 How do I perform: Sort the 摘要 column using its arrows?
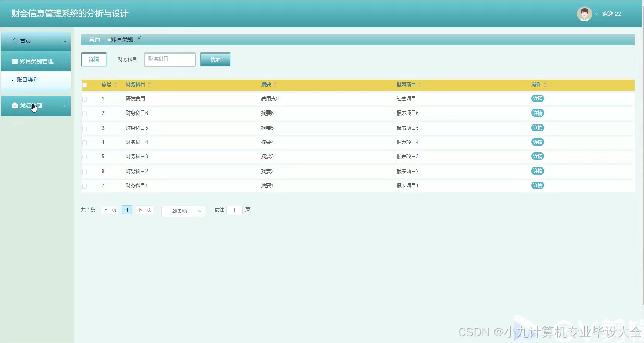pos(275,85)
